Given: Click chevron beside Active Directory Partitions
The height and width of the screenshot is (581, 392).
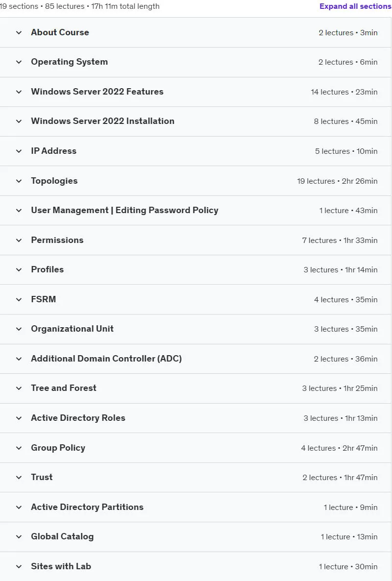Looking at the screenshot, I should [19, 508].
